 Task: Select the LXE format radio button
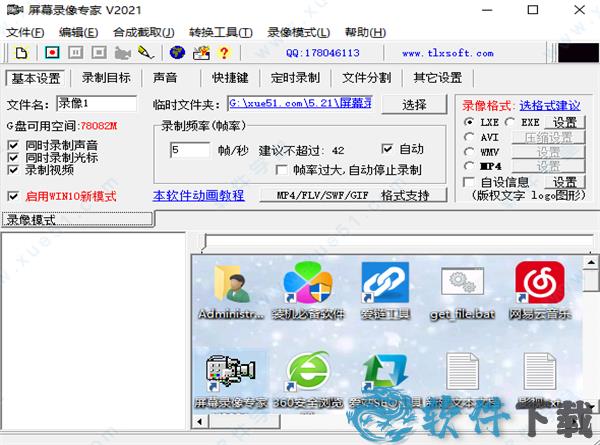click(469, 122)
